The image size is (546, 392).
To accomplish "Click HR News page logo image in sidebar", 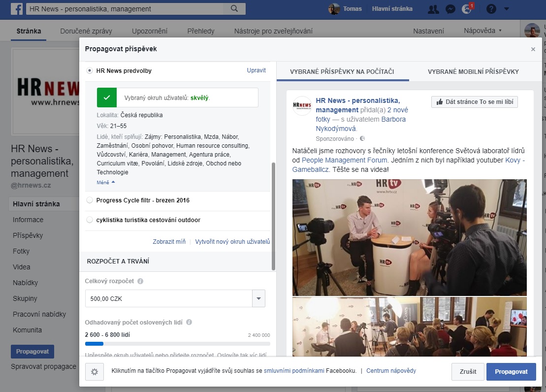I will tap(46, 91).
